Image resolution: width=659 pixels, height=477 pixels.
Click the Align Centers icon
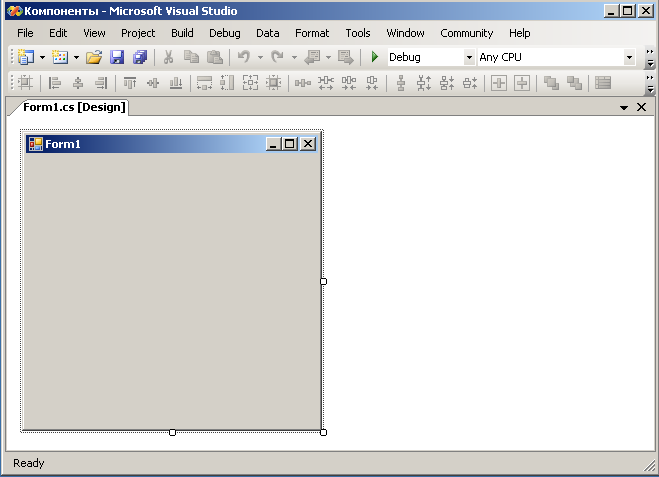[x=78, y=83]
